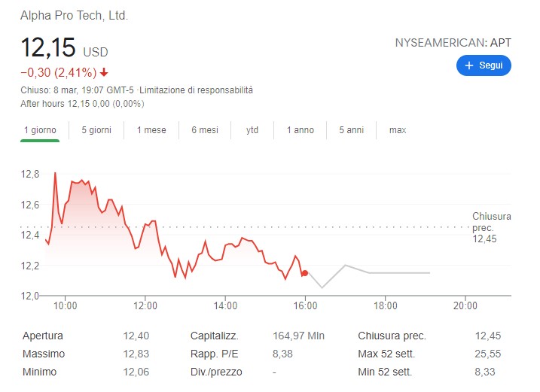Click the plus icon on Segui button
Viewport: 540px width, 392px height.
tap(469, 66)
